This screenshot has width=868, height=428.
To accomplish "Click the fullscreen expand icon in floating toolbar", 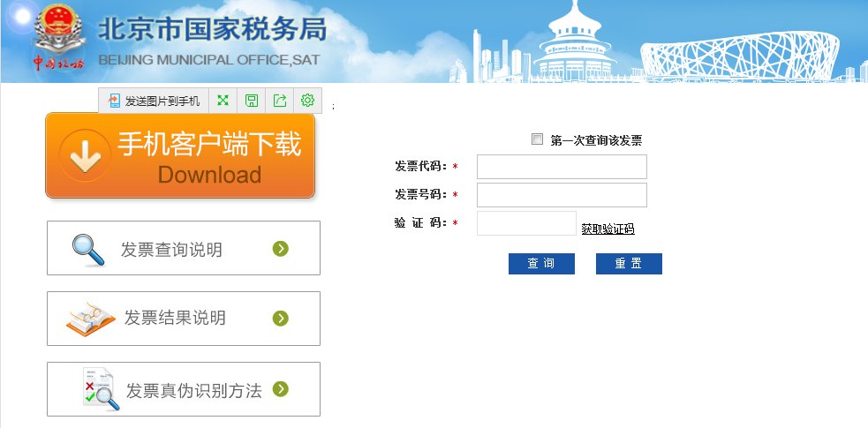I will [223, 101].
